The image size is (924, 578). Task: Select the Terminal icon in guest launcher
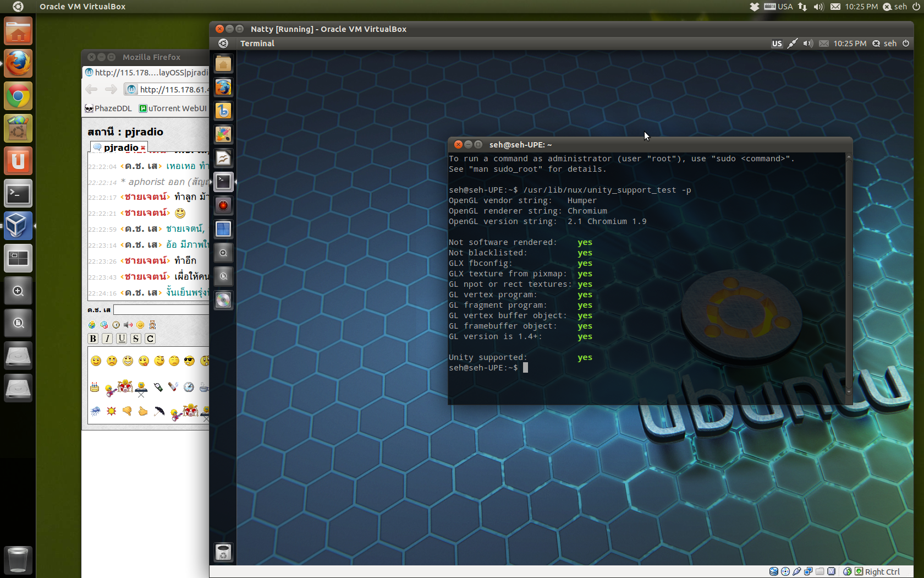223,182
